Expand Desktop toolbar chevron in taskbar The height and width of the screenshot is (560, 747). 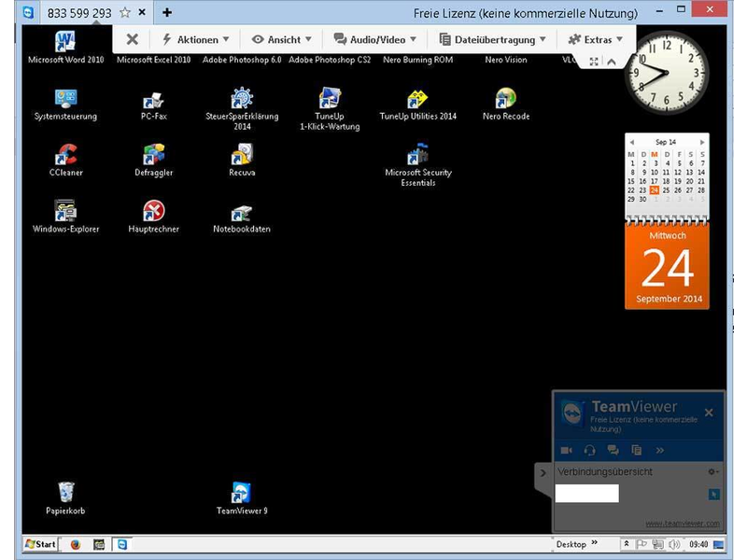pos(595,543)
